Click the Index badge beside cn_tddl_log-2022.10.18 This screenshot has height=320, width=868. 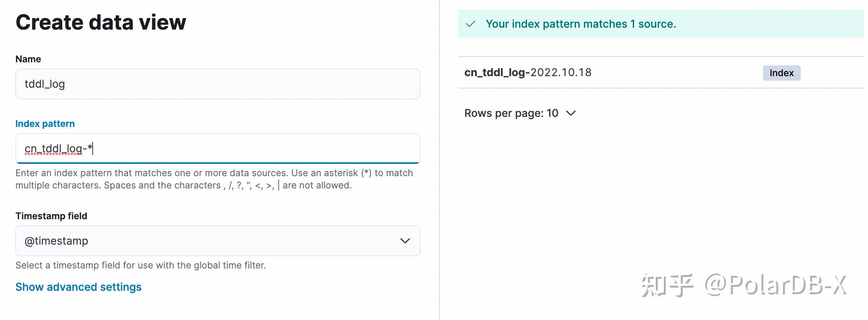coord(781,73)
